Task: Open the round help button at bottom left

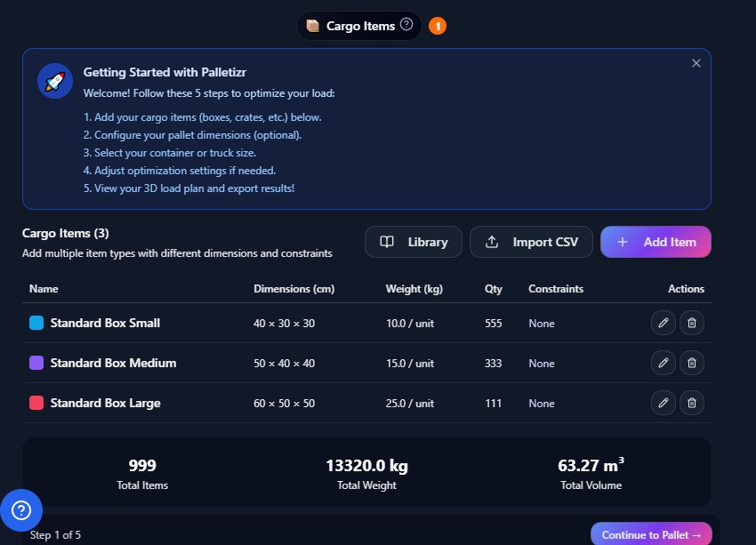Action: coord(21,510)
